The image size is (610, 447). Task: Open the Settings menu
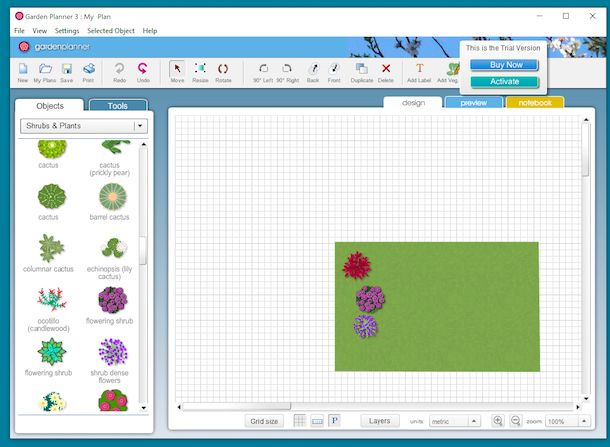[x=67, y=31]
